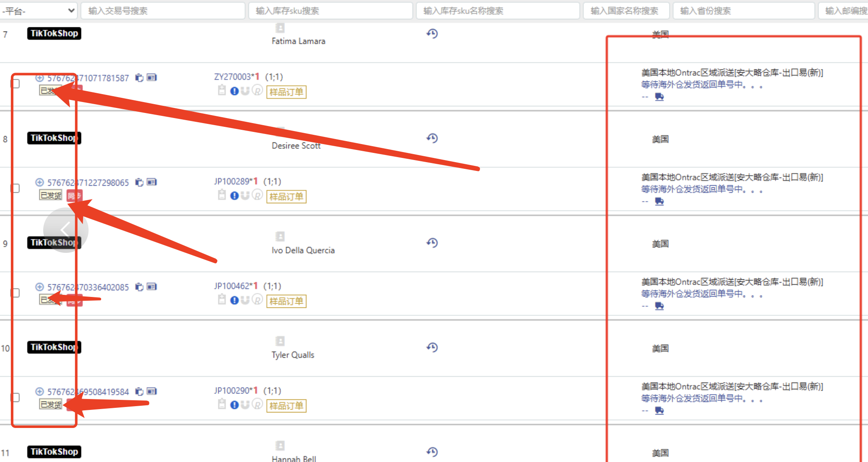View history icon in Desiree Scott row
Viewport: 868px width, 462px height.
coord(432,138)
